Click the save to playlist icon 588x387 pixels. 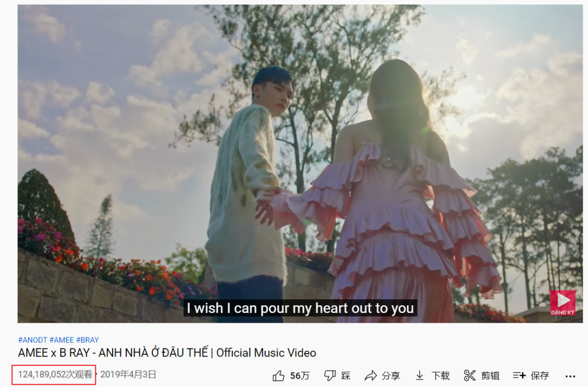point(519,376)
